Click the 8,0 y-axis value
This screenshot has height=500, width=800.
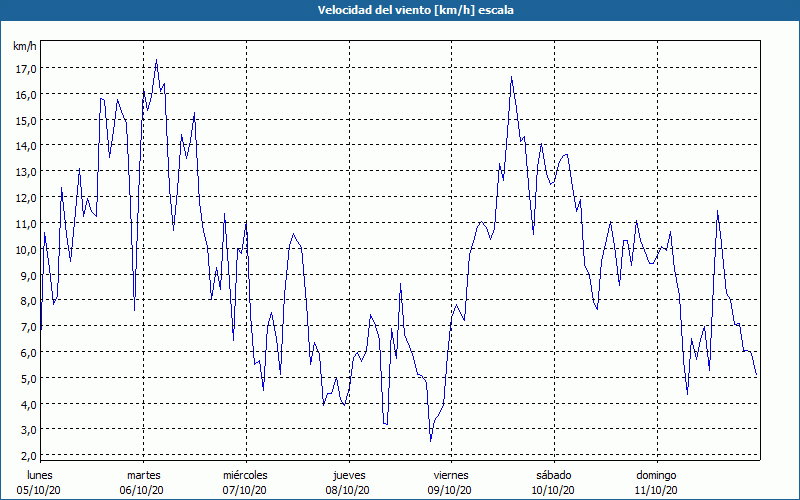[28, 301]
